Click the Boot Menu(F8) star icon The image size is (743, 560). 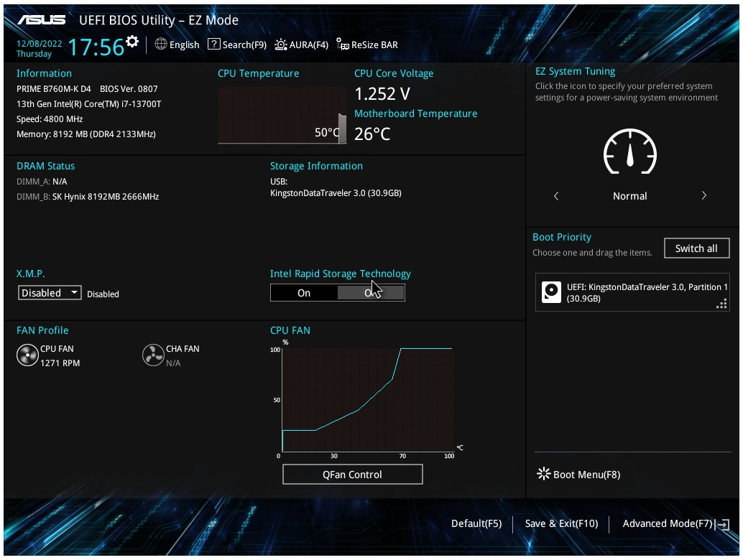point(543,474)
